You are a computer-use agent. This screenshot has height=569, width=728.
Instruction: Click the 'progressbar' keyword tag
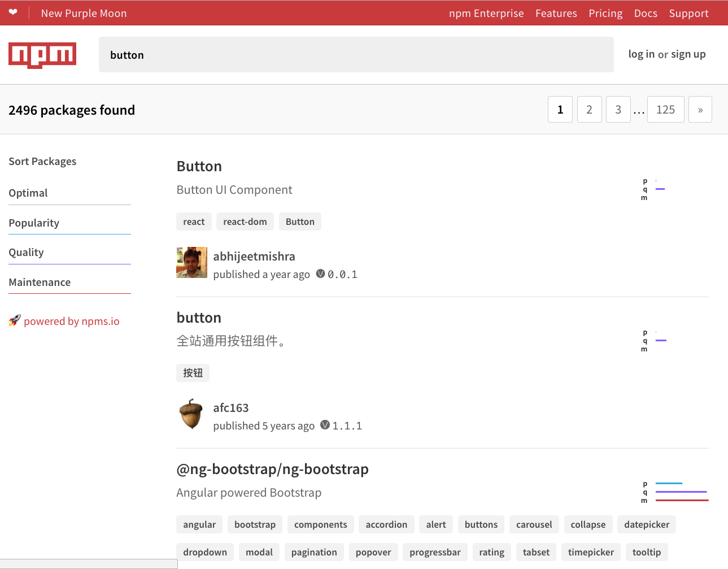(435, 552)
